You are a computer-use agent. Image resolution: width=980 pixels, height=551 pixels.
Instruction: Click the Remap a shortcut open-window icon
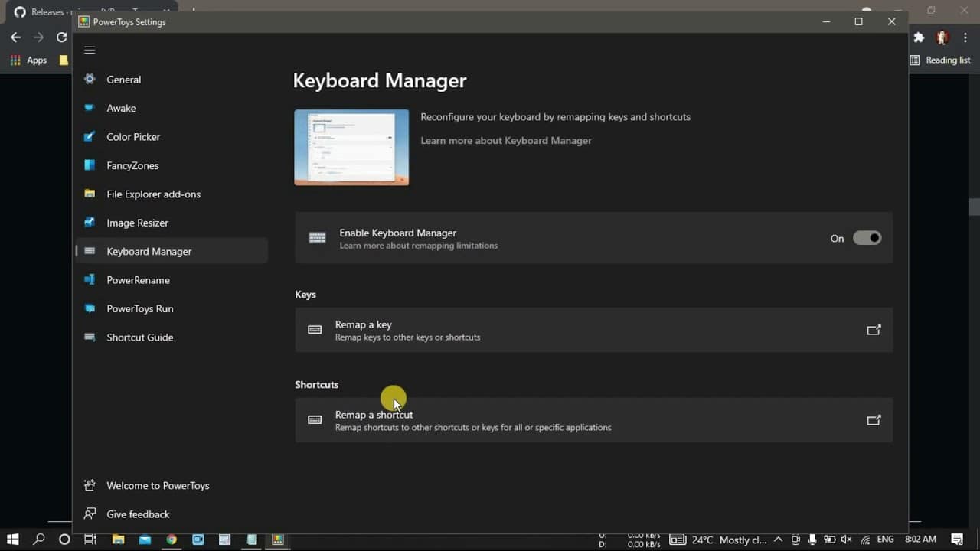coord(873,420)
